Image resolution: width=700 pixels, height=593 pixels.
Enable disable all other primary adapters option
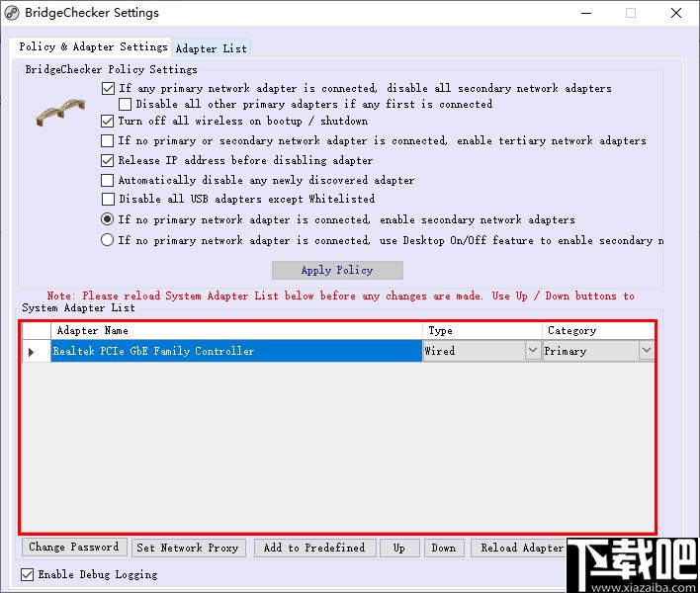point(125,105)
